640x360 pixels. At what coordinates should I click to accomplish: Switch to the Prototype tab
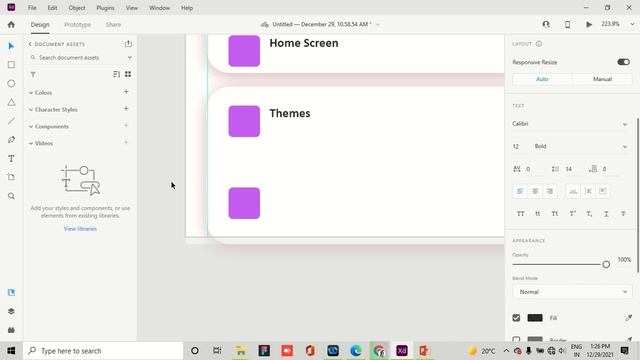tap(78, 24)
